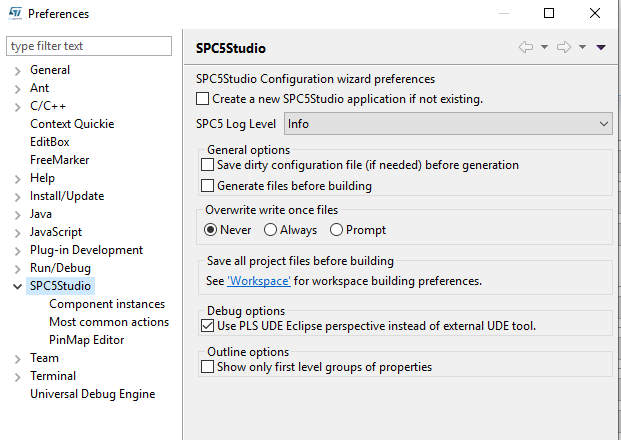
Task: Select the General preference category label
Action: pos(50,70)
